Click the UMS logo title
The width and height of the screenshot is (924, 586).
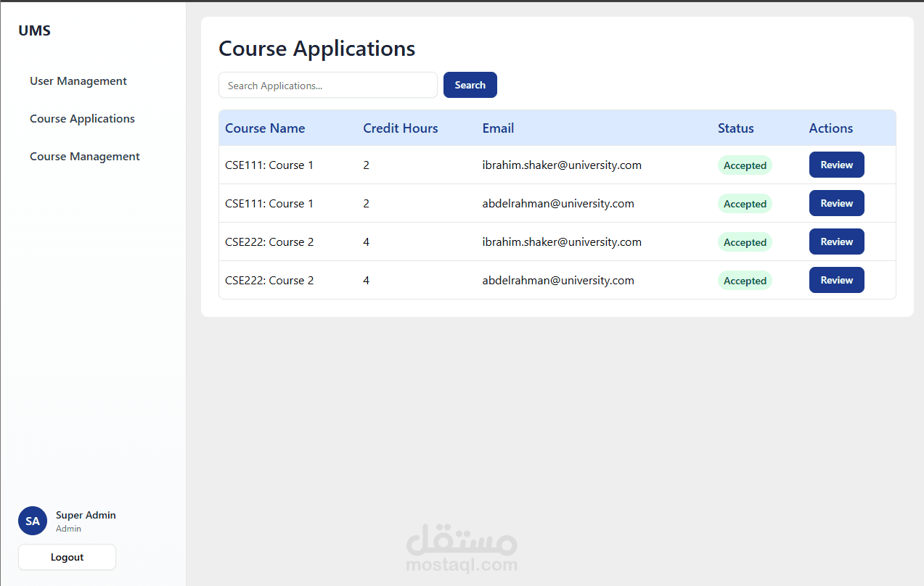[34, 30]
